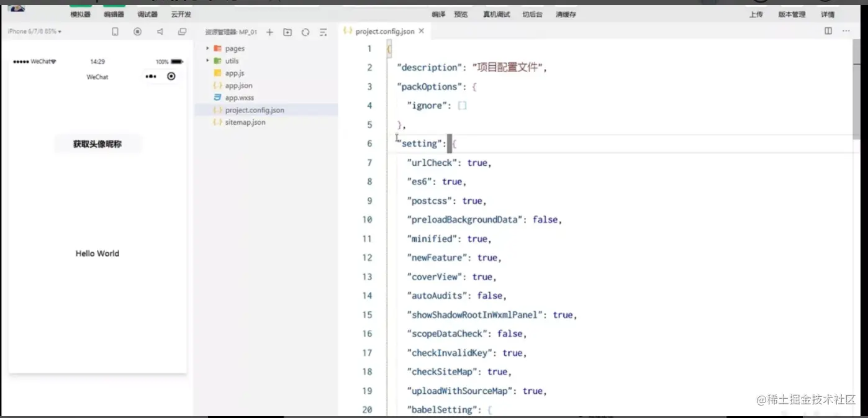Toggle simulator panel (模拟器)
This screenshot has width=868, height=418.
point(80,14)
